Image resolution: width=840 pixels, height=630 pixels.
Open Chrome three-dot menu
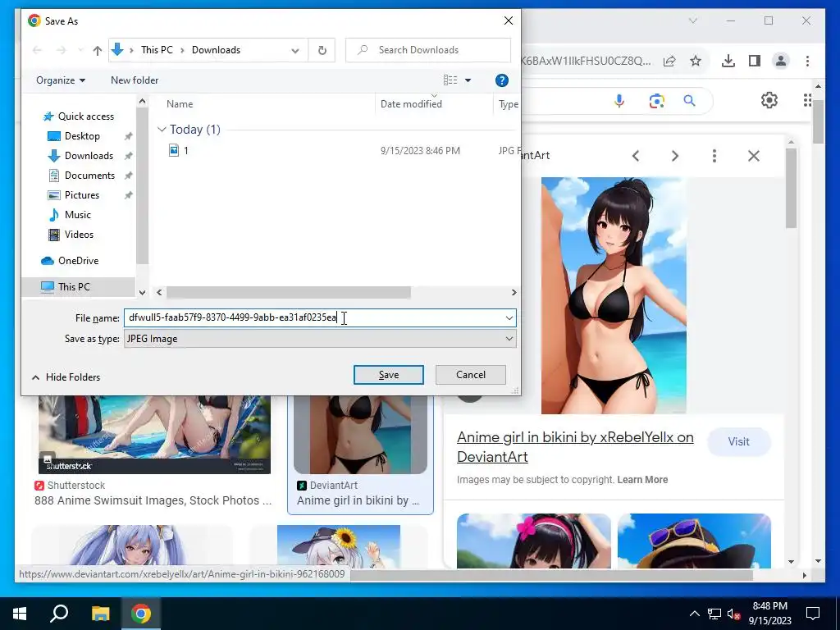click(x=807, y=61)
